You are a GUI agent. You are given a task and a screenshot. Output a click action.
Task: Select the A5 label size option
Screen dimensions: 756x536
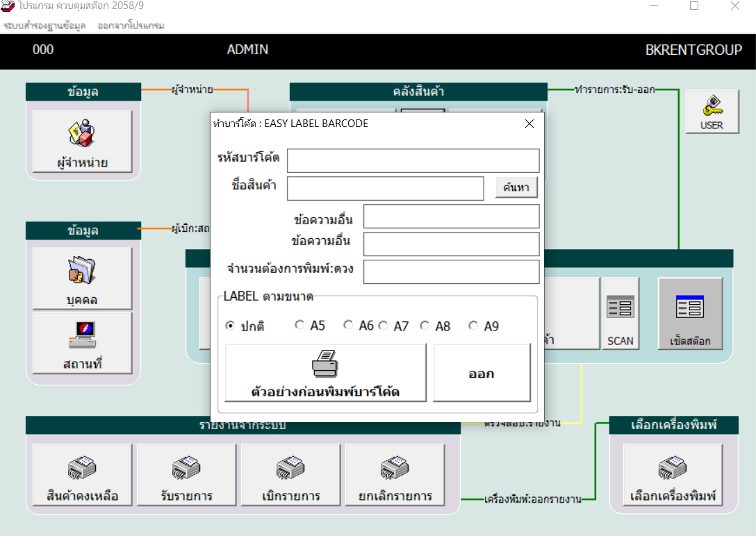299,325
